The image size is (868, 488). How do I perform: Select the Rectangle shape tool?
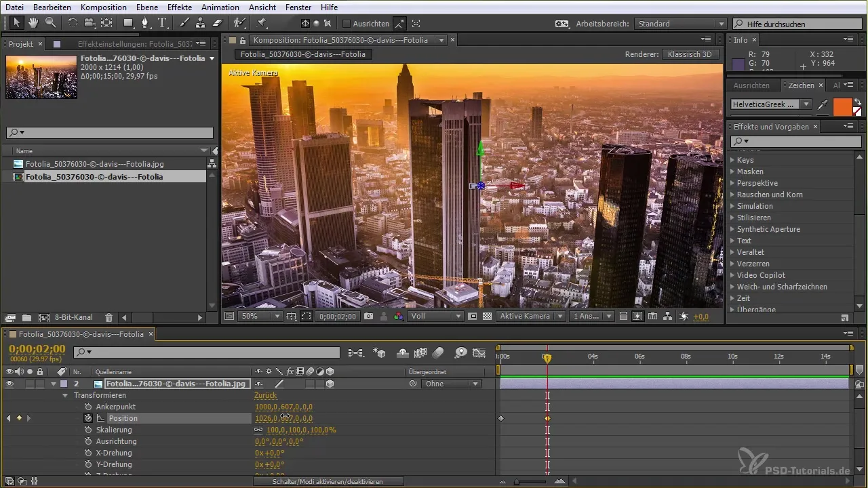[x=128, y=22]
